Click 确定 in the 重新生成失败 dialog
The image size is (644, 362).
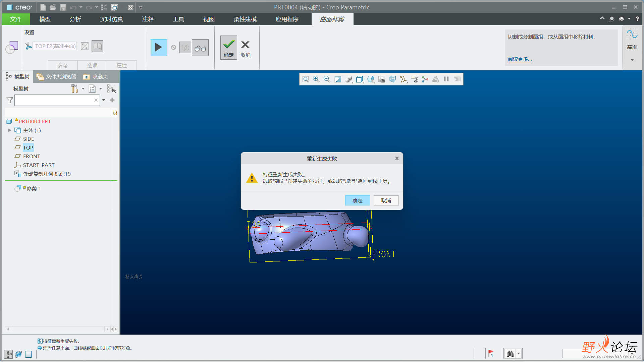(x=358, y=200)
